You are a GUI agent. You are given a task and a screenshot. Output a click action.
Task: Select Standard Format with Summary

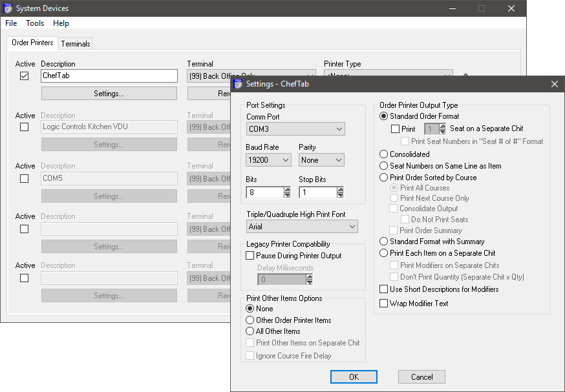click(384, 241)
